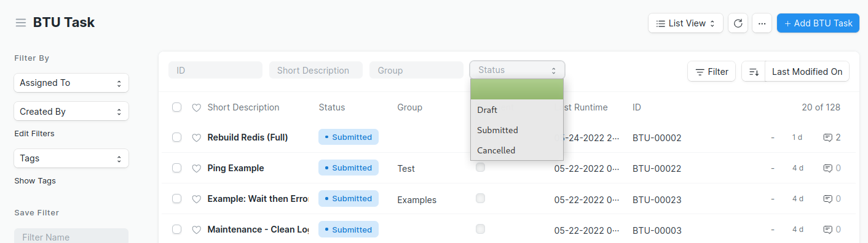
Task: Toggle sort direction icon beside Last Modified On
Action: click(754, 72)
